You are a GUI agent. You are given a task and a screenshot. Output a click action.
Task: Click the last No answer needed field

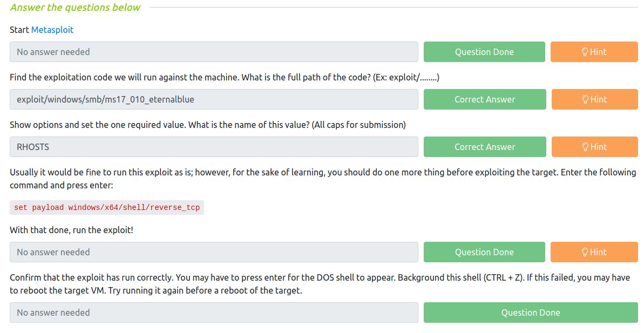214,312
